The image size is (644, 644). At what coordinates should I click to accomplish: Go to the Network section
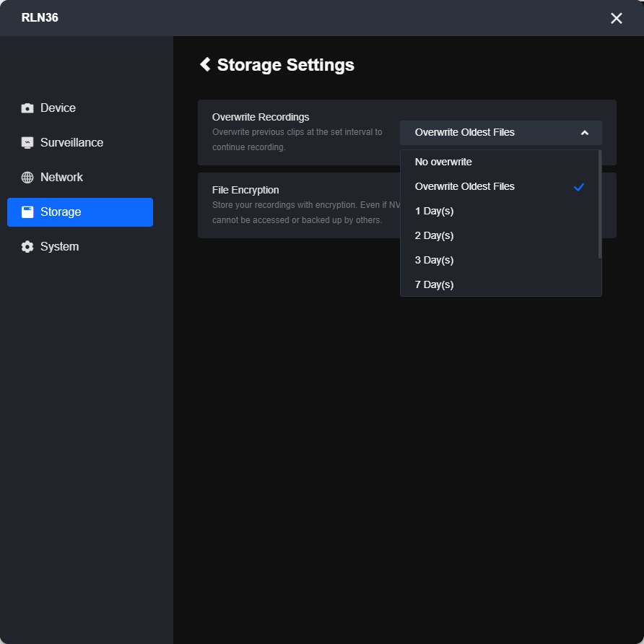(80, 178)
